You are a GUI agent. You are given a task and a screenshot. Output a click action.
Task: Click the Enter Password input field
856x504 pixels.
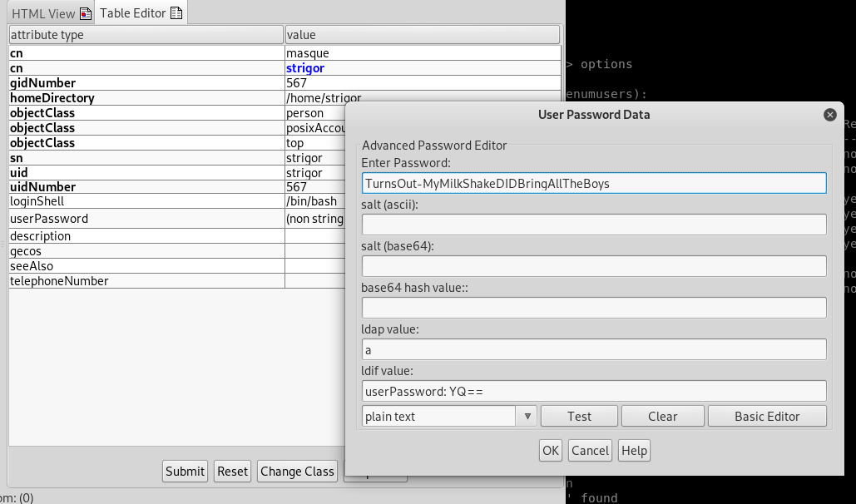tap(593, 183)
